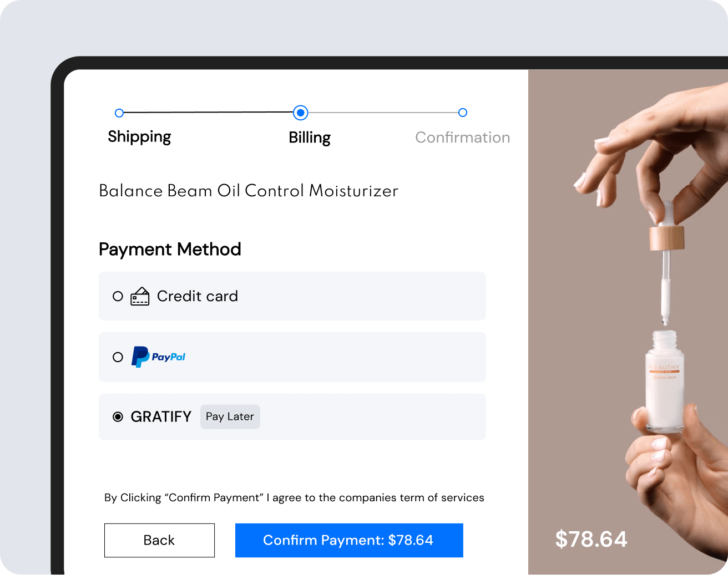728x575 pixels.
Task: Click the GRATIFY brand text
Action: click(x=161, y=416)
